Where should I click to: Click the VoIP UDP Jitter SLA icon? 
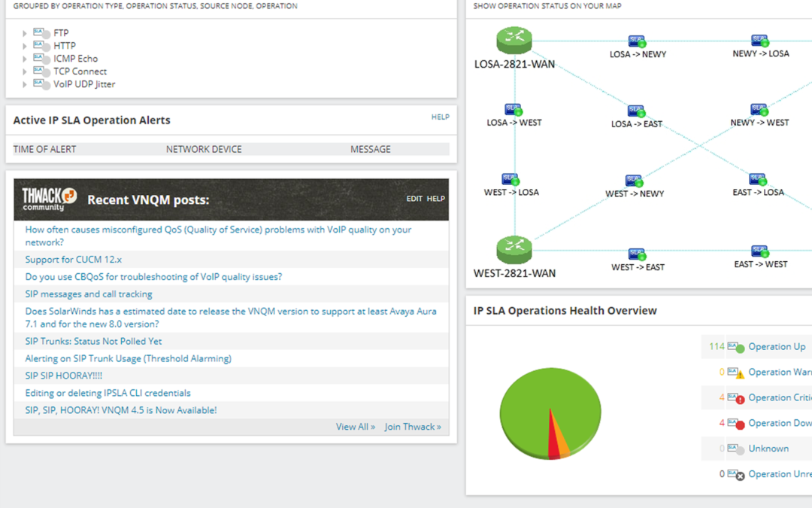click(x=41, y=84)
